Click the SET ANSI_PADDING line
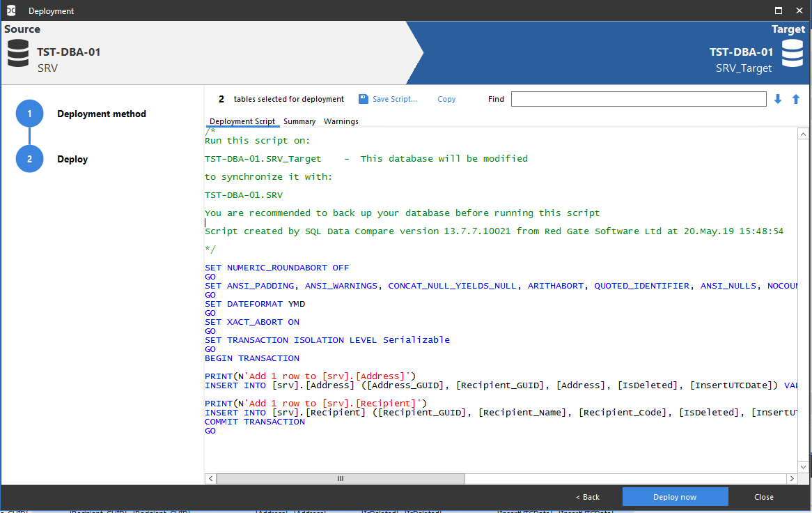The image size is (812, 513). click(501, 286)
